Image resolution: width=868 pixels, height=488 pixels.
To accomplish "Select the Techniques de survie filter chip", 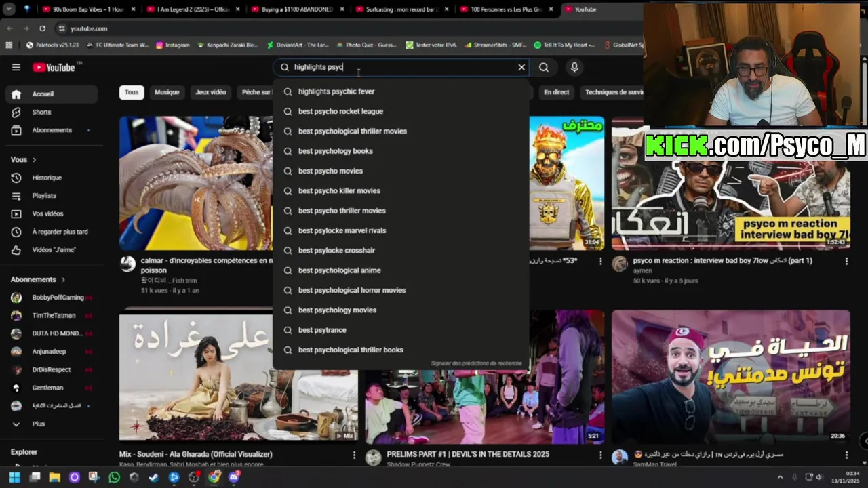I will click(x=614, y=92).
